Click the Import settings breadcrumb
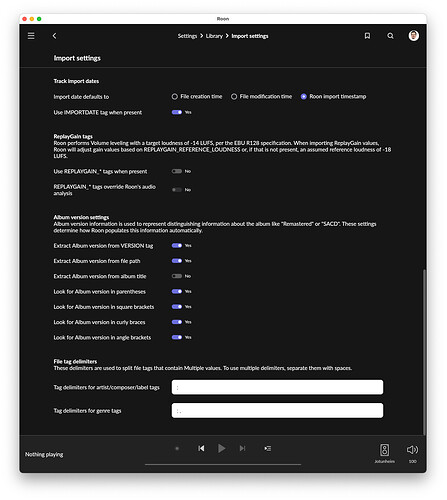 250,36
